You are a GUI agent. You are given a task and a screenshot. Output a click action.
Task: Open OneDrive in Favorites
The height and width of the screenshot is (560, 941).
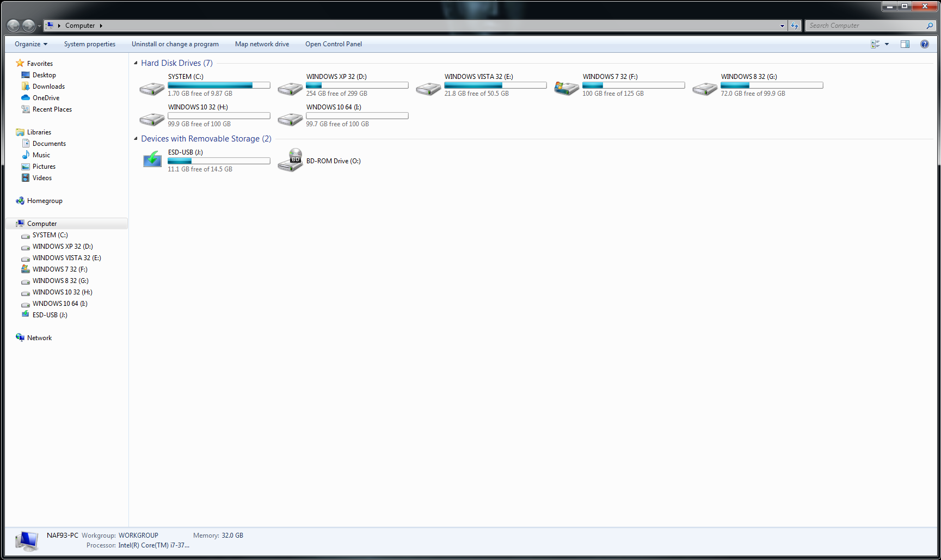coord(46,98)
